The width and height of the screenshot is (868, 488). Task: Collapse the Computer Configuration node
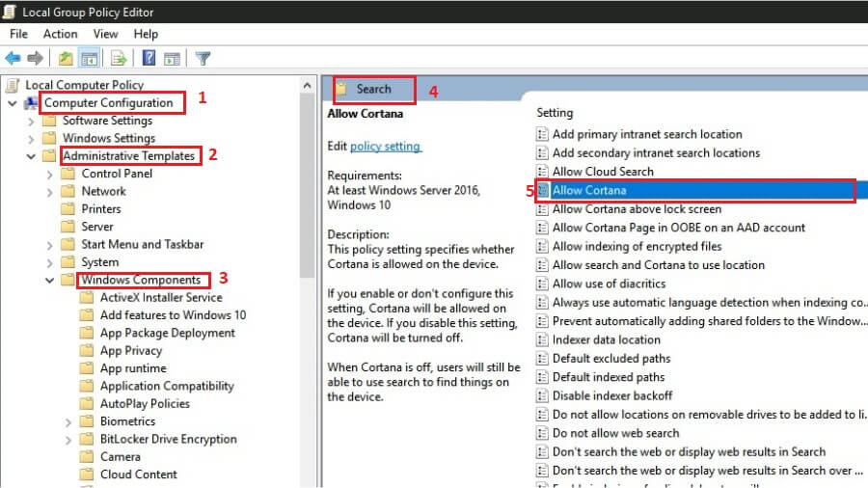pos(13,103)
